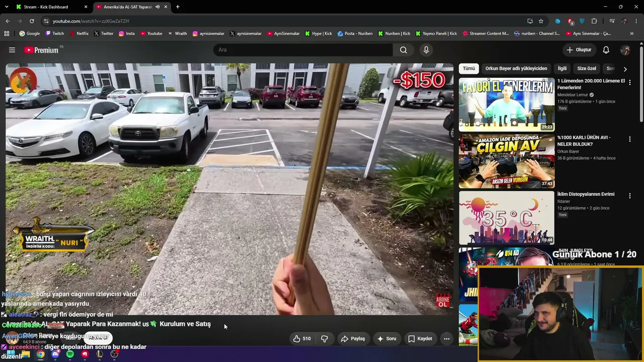Click the YouTube search magnifier button
The height and width of the screenshot is (362, 644).
pyautogui.click(x=404, y=50)
